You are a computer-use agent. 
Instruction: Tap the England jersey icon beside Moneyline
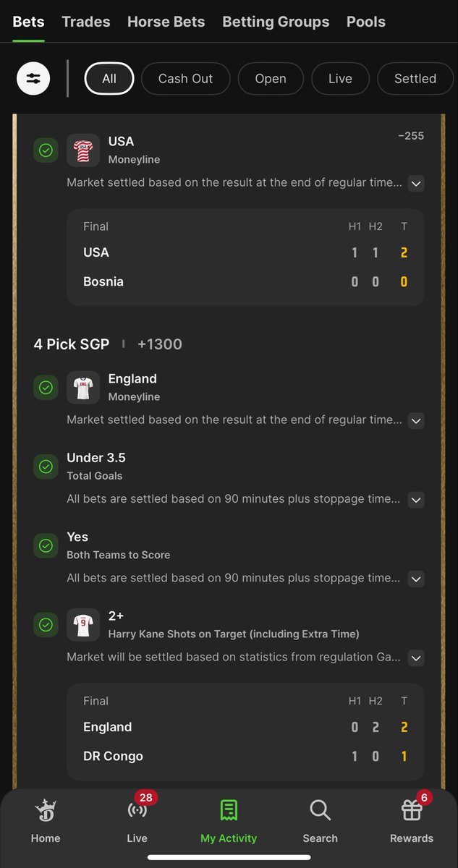click(x=83, y=388)
